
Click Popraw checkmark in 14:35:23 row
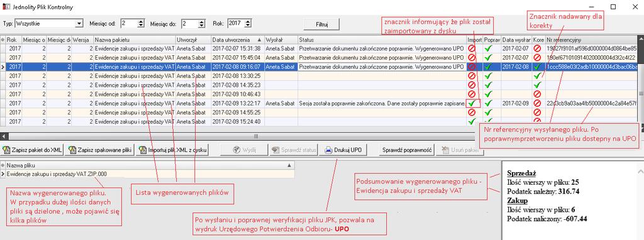tap(488, 85)
